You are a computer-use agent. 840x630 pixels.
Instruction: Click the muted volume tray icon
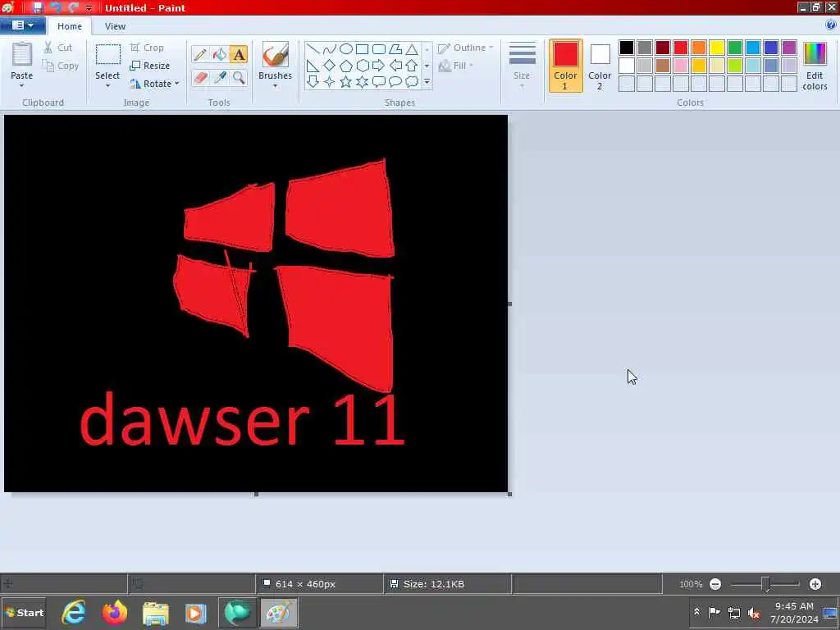coord(754,613)
